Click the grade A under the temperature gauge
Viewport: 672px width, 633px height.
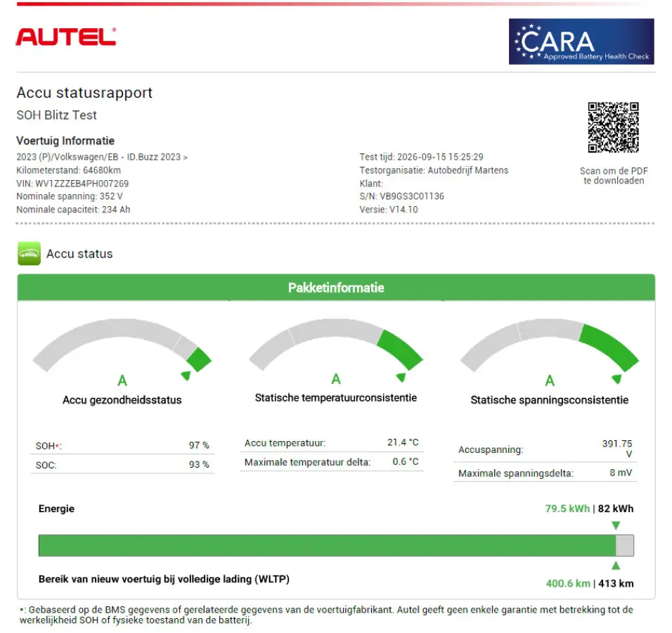click(336, 379)
